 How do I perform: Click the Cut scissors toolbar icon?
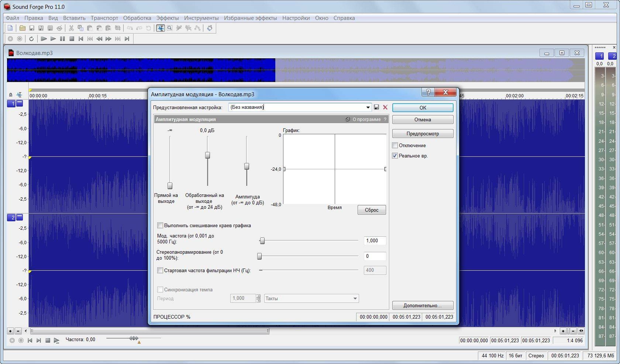[x=71, y=28]
